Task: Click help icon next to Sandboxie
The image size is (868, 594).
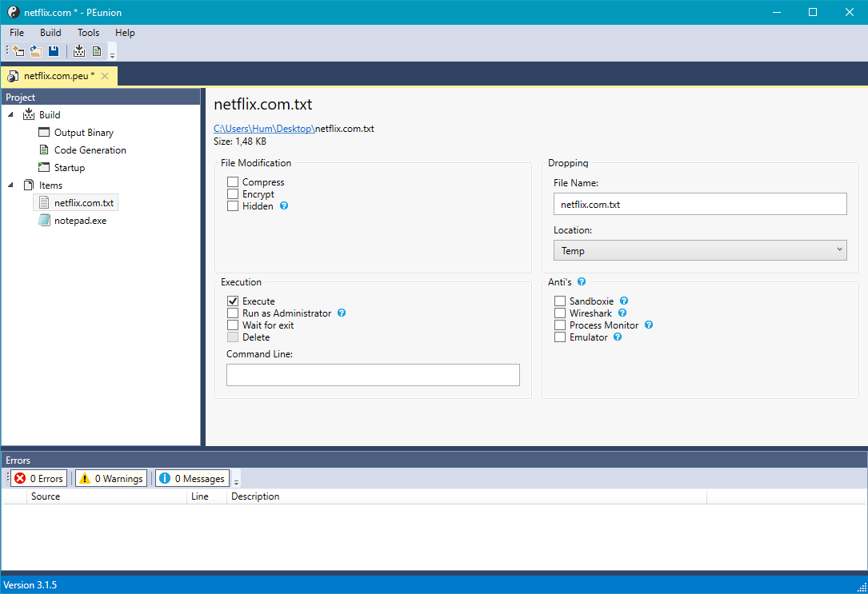Action: (624, 301)
